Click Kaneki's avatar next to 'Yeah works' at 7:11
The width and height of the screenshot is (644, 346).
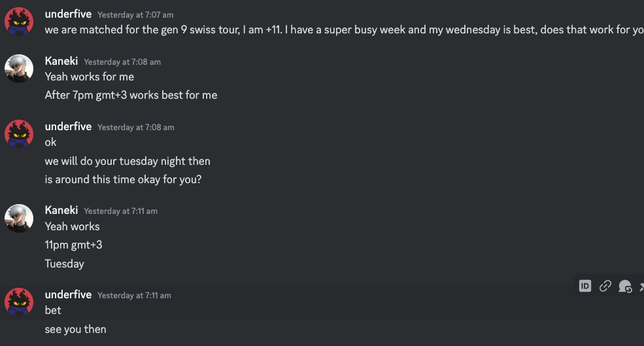pyautogui.click(x=19, y=218)
